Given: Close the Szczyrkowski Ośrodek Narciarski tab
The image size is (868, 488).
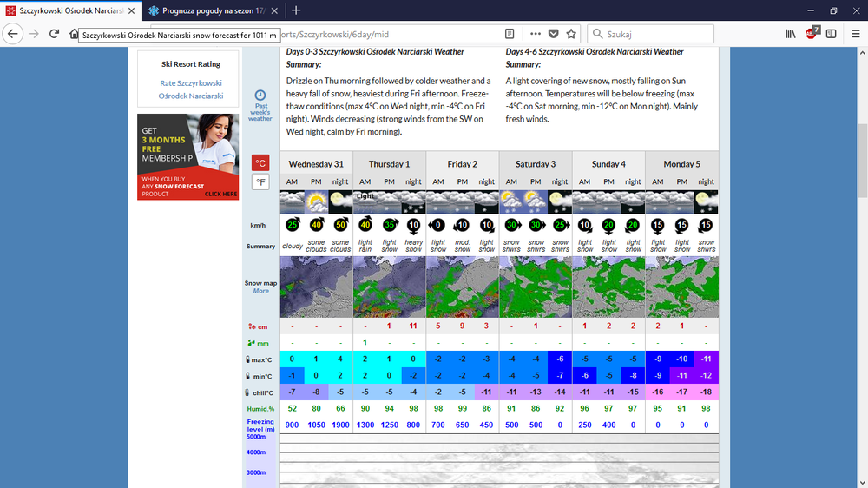Looking at the screenshot, I should coord(131,10).
